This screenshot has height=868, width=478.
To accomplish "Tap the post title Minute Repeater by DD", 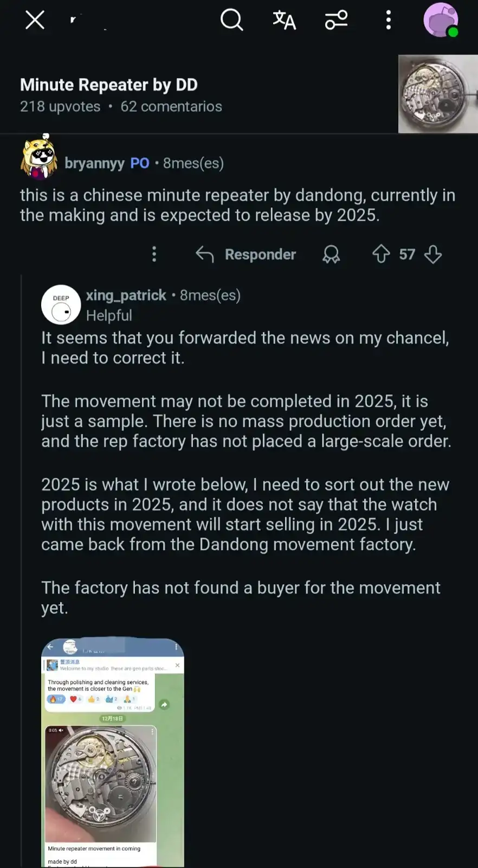I will 109,85.
